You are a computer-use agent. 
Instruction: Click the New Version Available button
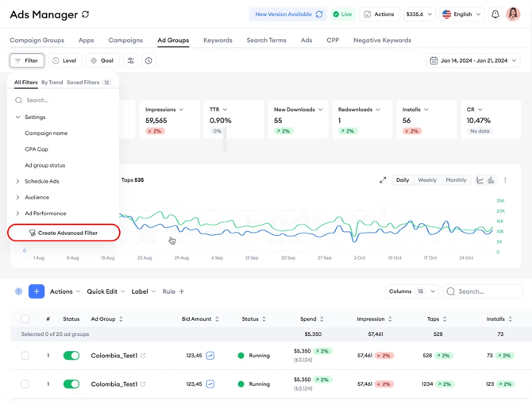(287, 14)
